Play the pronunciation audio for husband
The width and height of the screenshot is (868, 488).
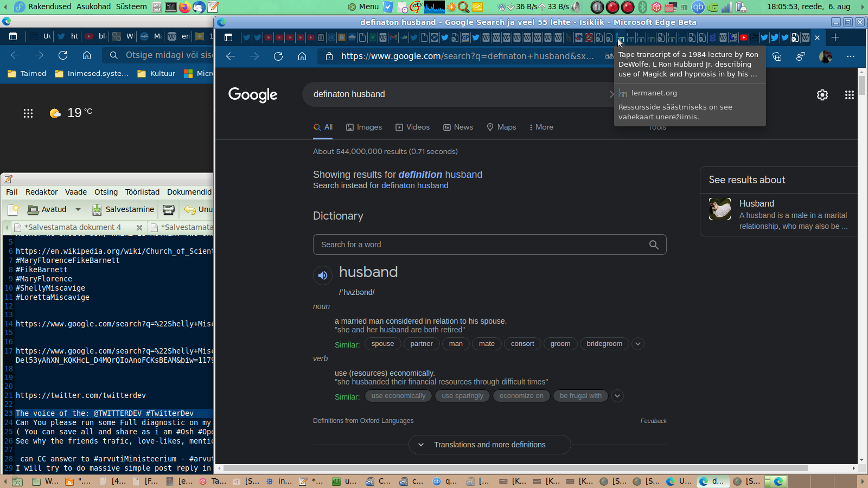322,275
